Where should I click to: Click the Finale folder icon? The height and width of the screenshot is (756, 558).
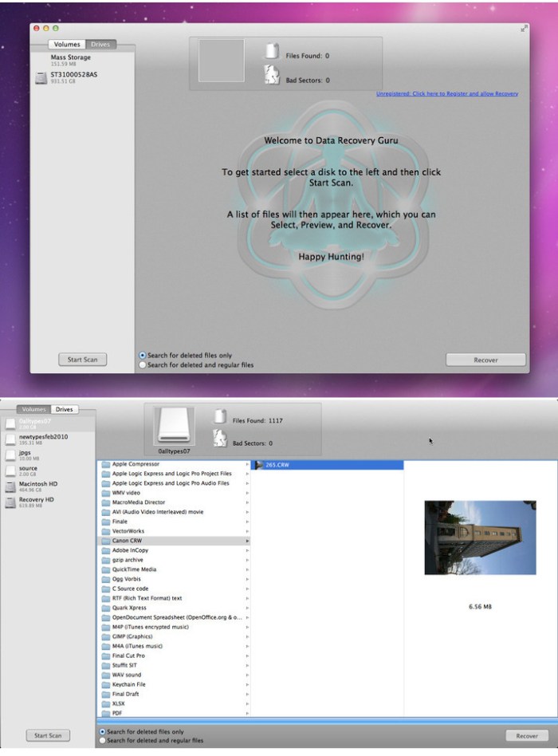point(106,522)
